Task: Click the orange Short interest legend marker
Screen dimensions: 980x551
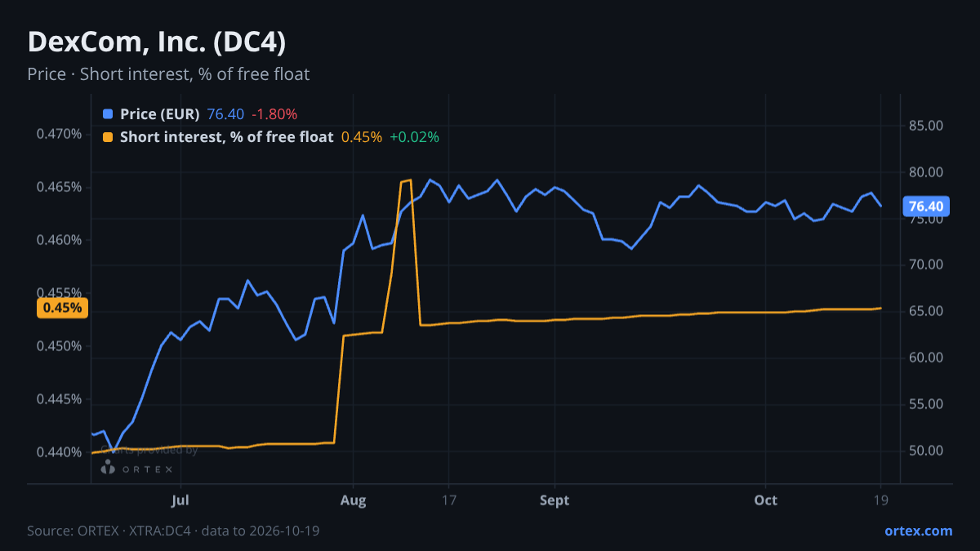Action: pos(108,137)
